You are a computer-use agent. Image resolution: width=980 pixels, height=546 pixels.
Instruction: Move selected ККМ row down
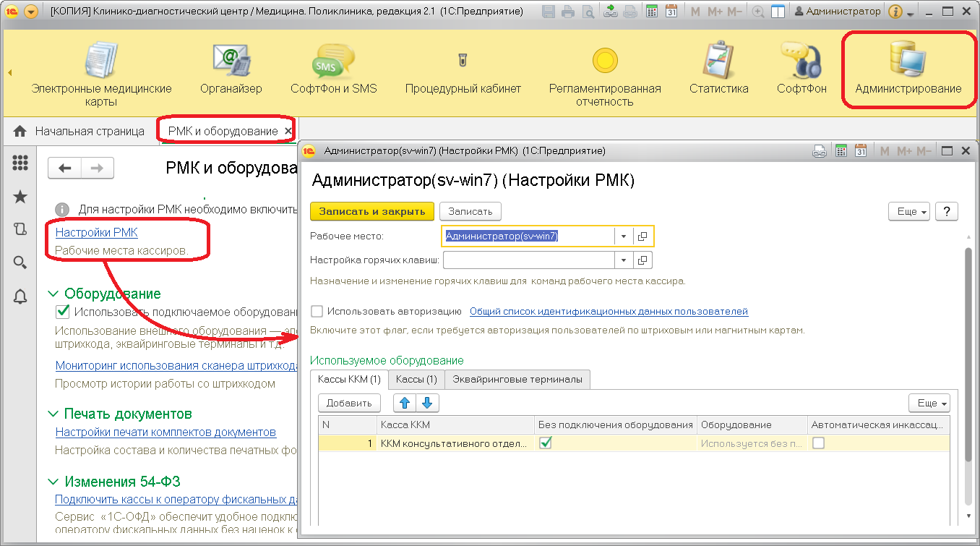click(x=427, y=403)
